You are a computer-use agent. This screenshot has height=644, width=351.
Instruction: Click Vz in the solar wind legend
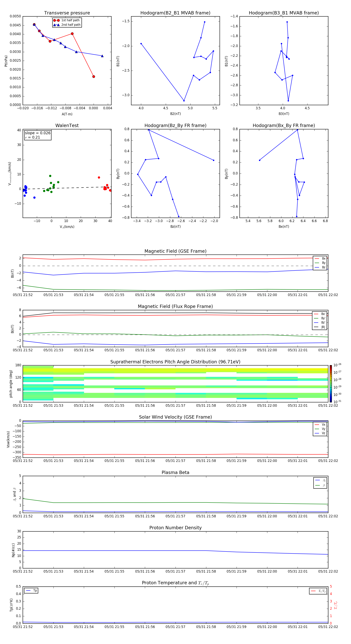pos(320,433)
